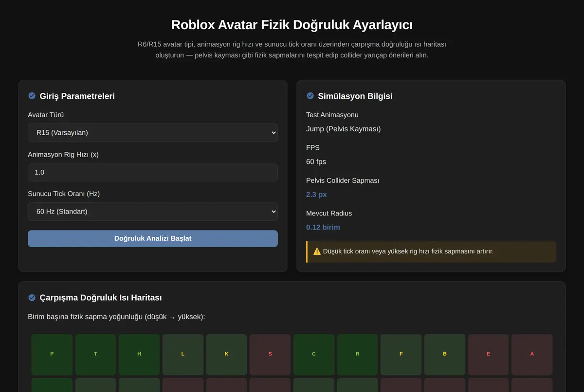Open the Sunucu Tick Oranı dropdown

coord(153,212)
